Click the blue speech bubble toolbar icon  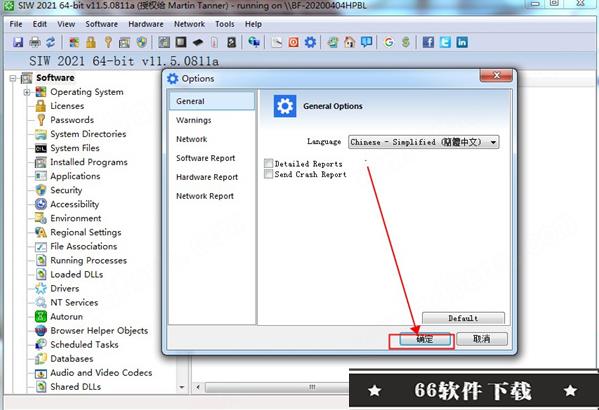click(x=366, y=42)
